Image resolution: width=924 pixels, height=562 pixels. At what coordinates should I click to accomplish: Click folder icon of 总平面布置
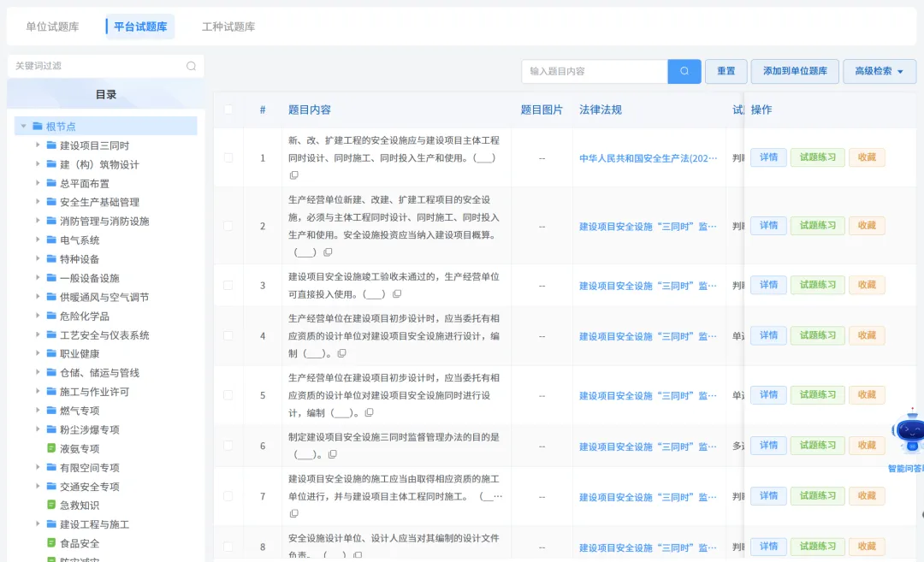click(x=51, y=183)
